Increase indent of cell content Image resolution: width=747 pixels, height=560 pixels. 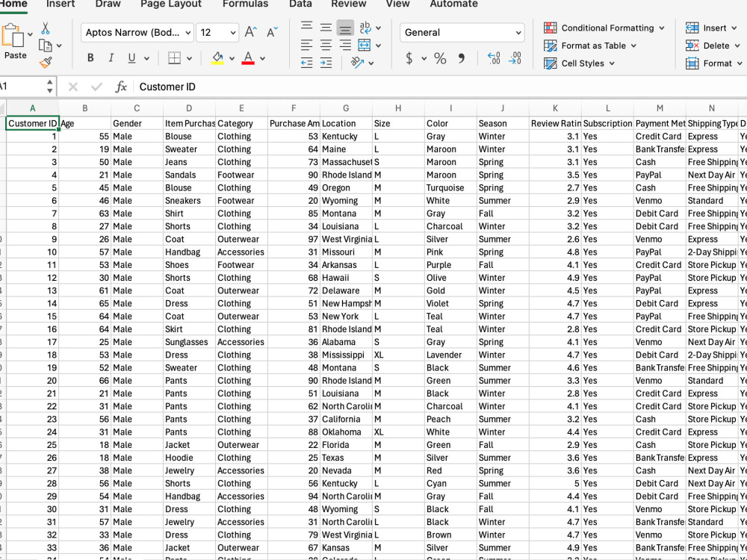(x=326, y=63)
